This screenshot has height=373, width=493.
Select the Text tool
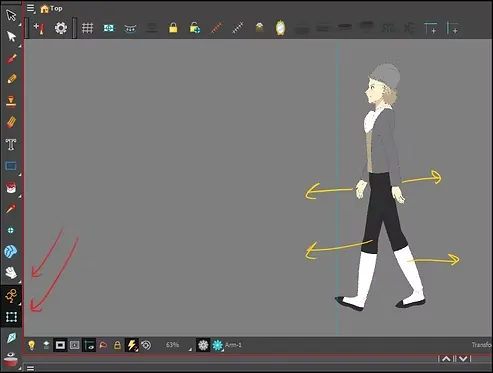coord(11,144)
